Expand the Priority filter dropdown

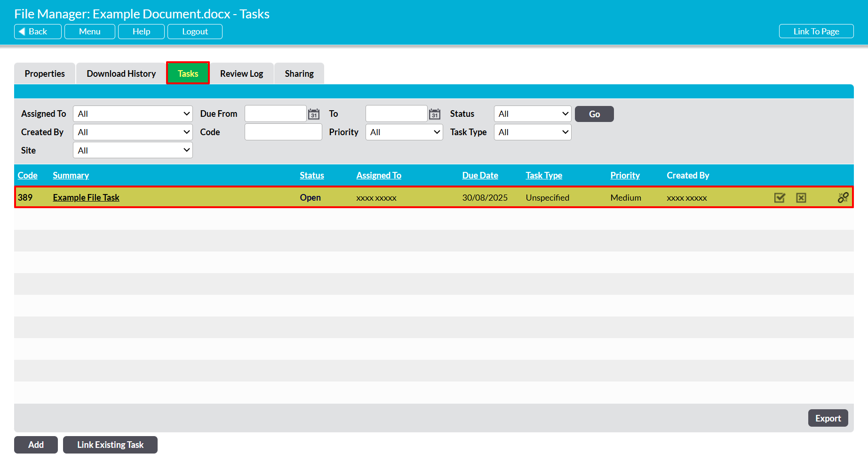(x=404, y=132)
